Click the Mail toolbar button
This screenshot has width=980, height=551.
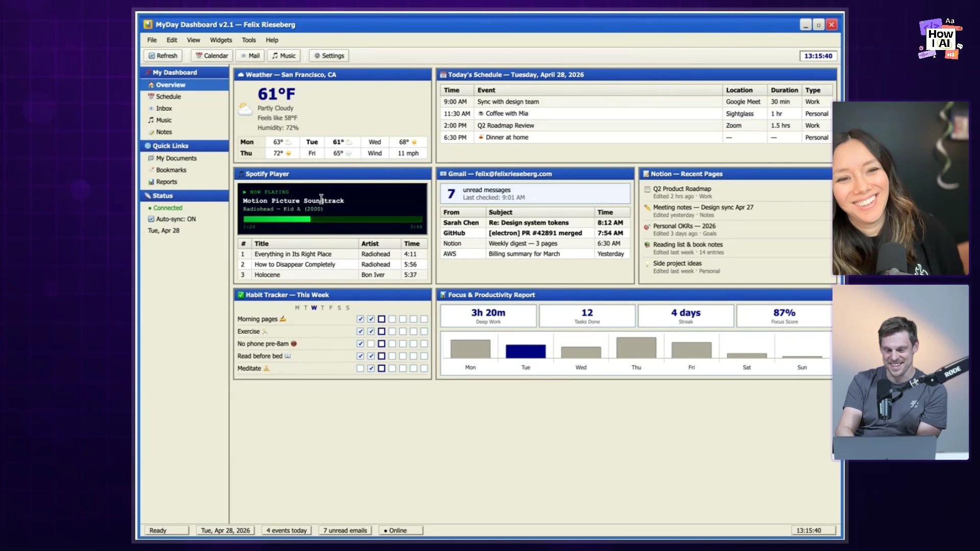(x=250, y=56)
